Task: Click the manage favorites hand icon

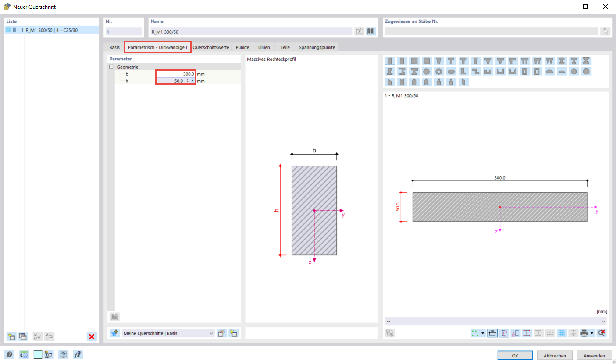Action: pyautogui.click(x=222, y=333)
